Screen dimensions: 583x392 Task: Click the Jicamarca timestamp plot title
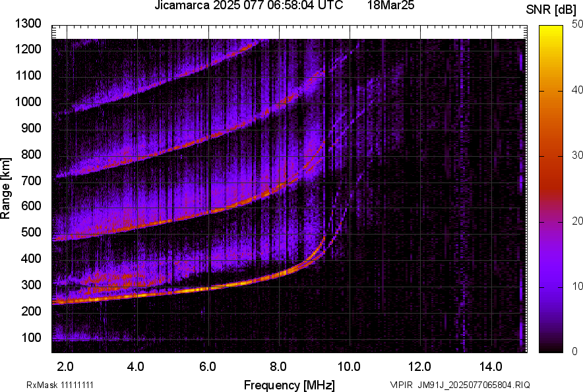[249, 5]
